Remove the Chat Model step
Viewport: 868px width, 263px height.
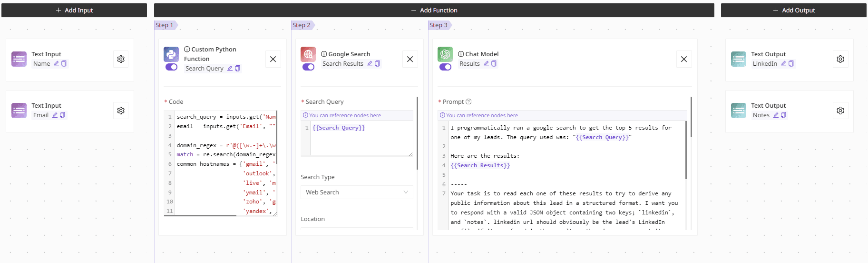(684, 59)
